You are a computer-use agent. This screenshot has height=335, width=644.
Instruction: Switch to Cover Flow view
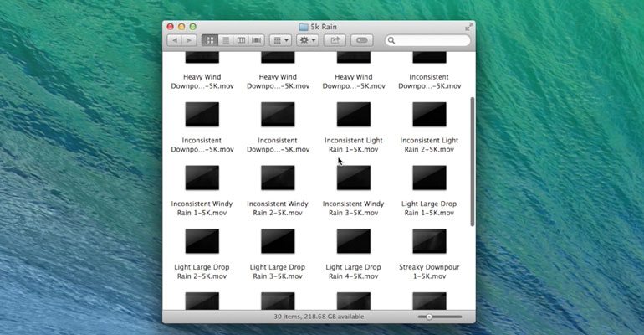coord(256,40)
